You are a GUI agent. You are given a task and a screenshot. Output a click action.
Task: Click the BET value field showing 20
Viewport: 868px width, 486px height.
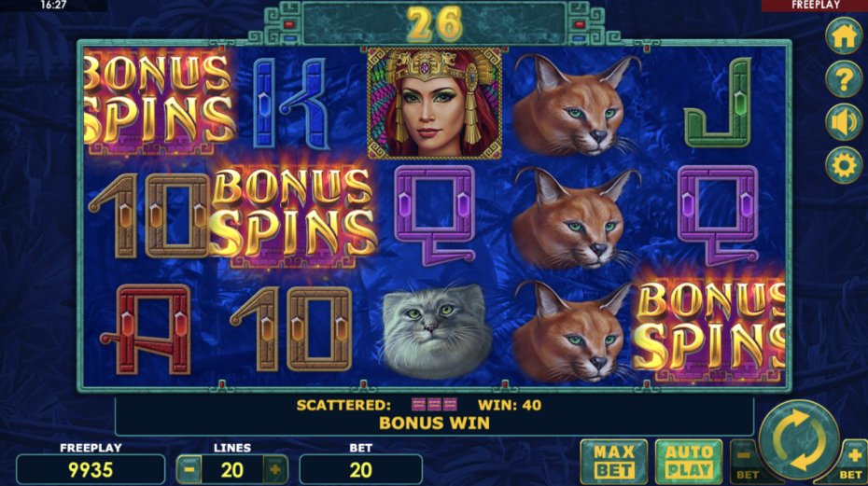[361, 470]
